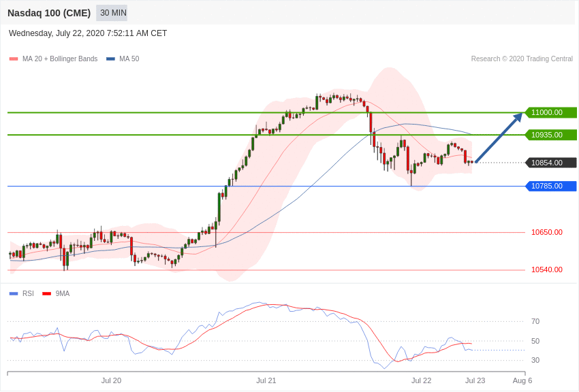This screenshot has height=392, width=579.
Task: Click the 10650.00 red support label
Action: pos(547,232)
